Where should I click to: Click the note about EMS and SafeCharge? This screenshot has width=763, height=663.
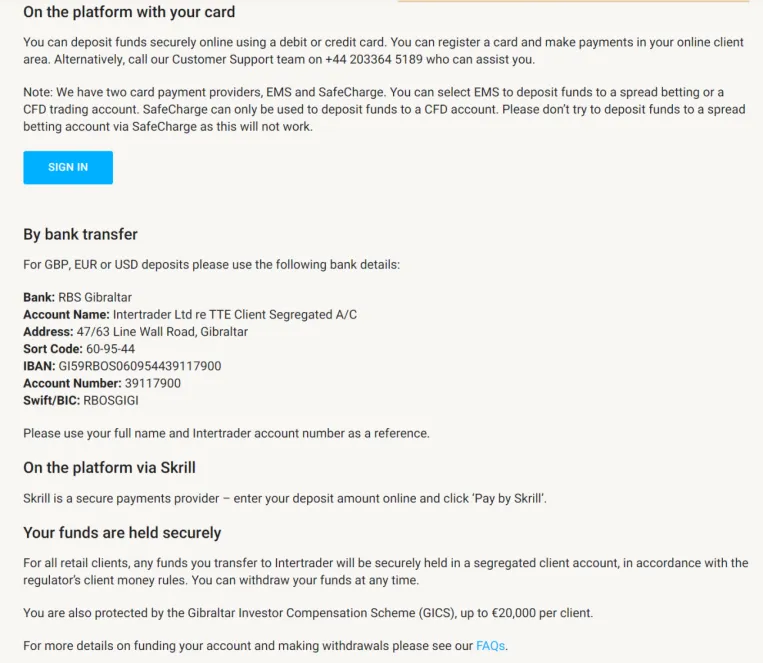[384, 110]
